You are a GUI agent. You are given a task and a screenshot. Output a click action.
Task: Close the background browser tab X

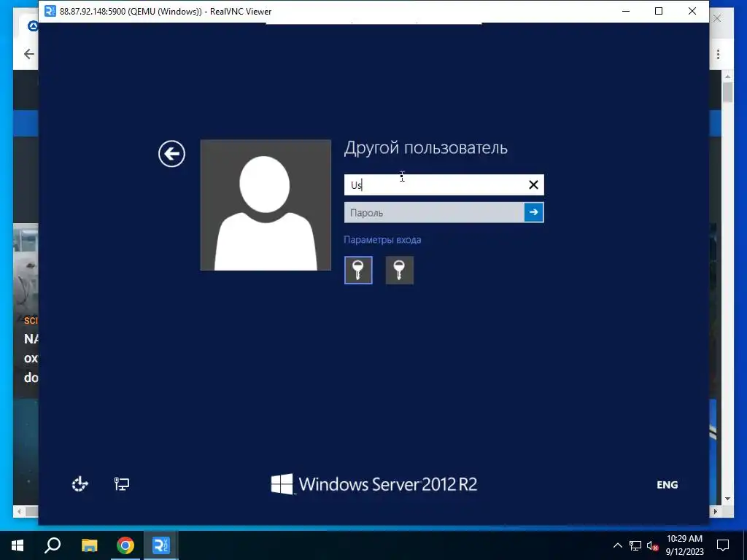coord(717,18)
